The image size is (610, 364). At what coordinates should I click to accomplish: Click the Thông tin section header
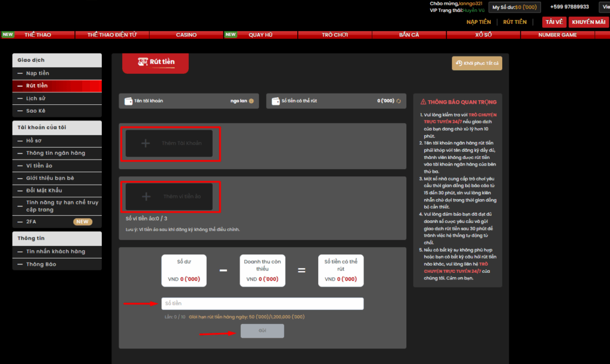point(57,238)
